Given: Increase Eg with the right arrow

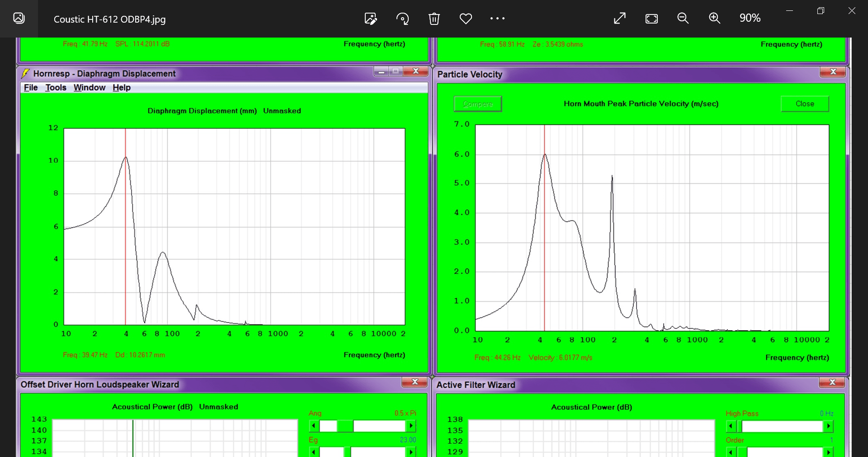Looking at the screenshot, I should point(411,452).
